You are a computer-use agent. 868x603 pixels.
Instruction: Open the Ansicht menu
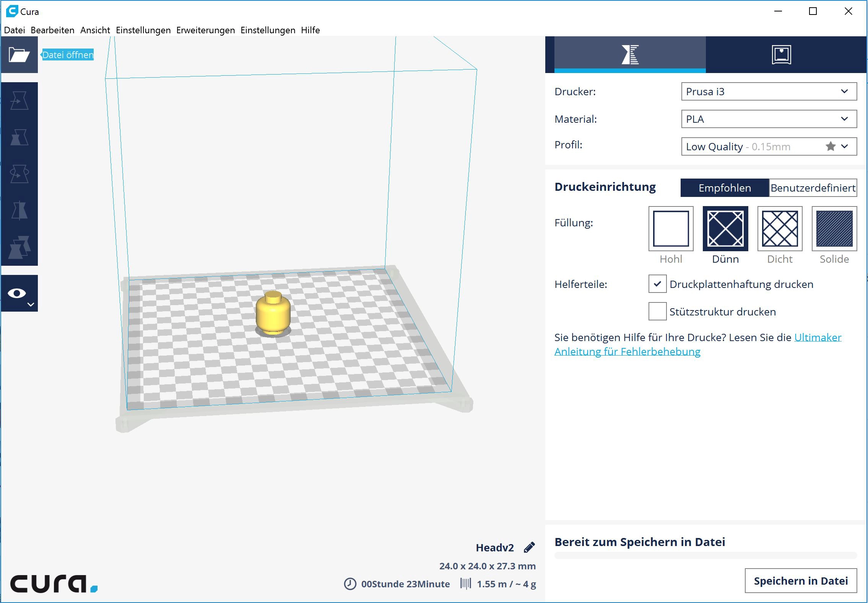point(95,30)
